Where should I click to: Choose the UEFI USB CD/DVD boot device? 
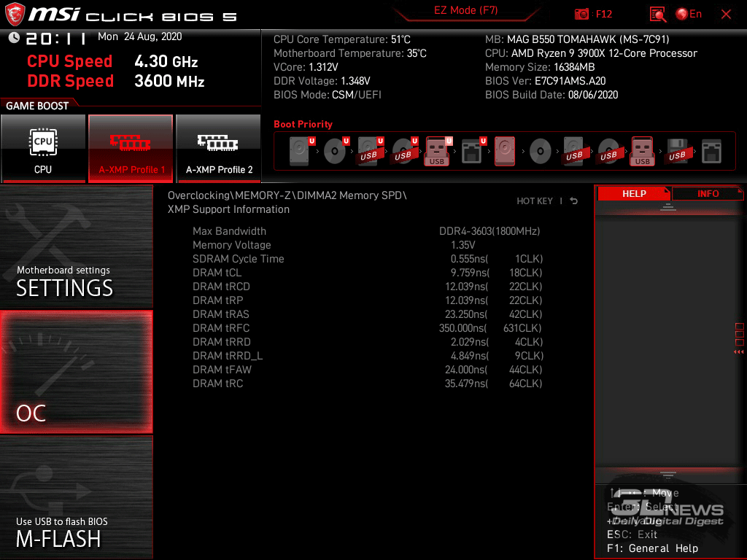pos(404,151)
